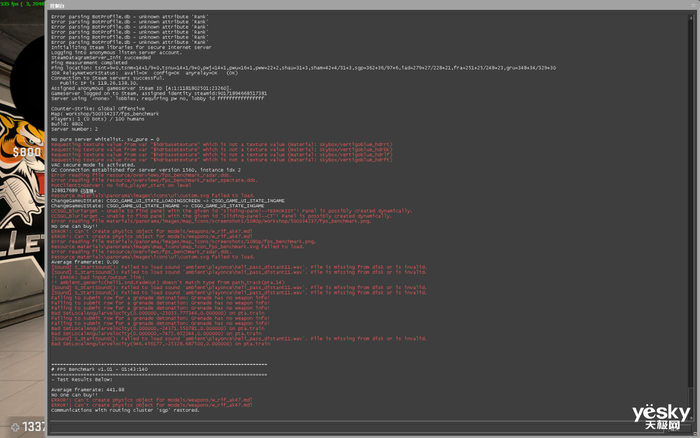The width and height of the screenshot is (700, 438).
Task: Click the 'Players: 1 (0 bots) / 100 humans' line
Action: [x=97, y=119]
